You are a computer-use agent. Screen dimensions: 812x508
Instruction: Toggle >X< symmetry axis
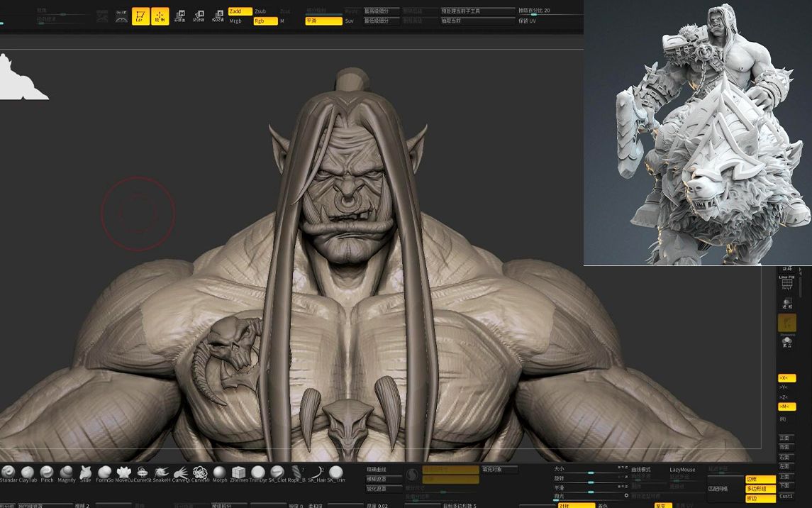pos(786,378)
